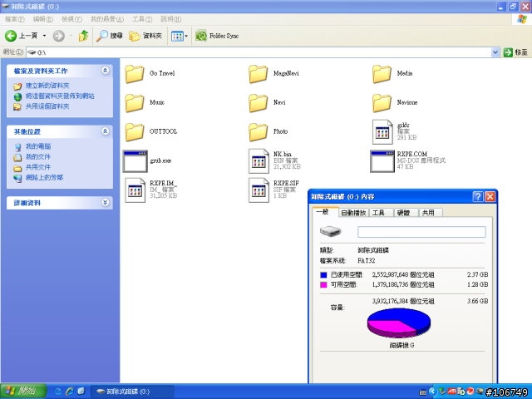The image size is (532, 399).
Task: Switch to the Hardware tab in properties
Action: pos(406,213)
